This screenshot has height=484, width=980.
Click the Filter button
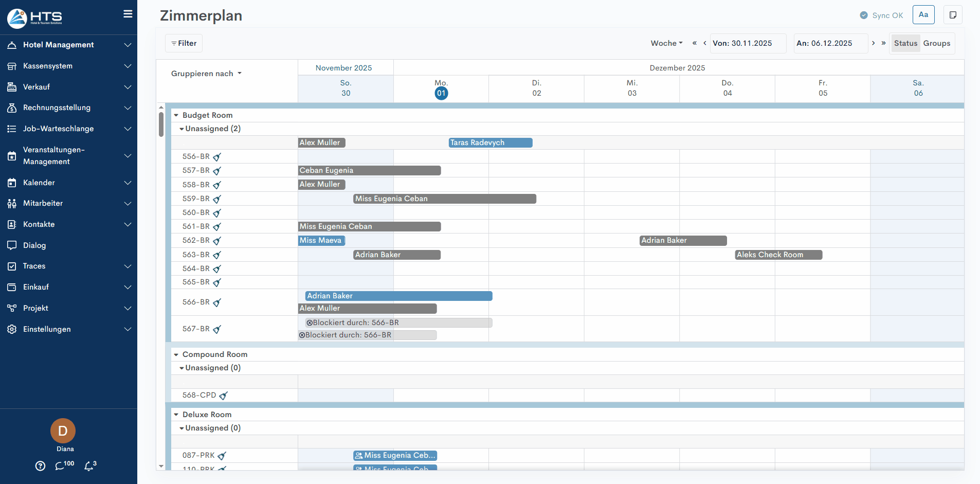coord(184,43)
